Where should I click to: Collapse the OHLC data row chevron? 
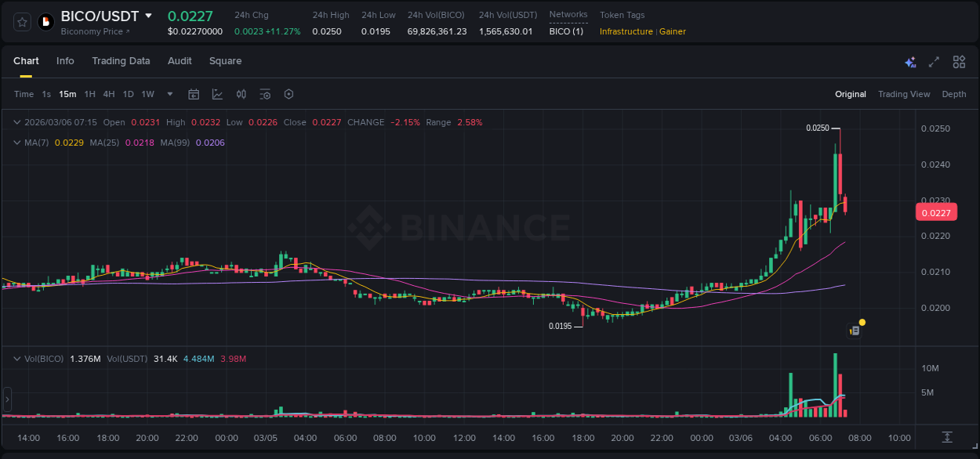(x=16, y=122)
